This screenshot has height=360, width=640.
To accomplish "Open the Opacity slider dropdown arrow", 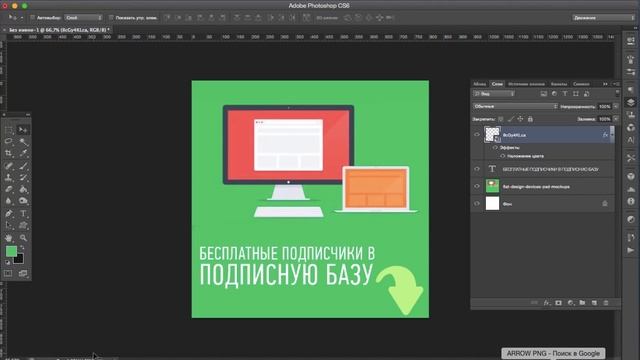I will coord(616,107).
